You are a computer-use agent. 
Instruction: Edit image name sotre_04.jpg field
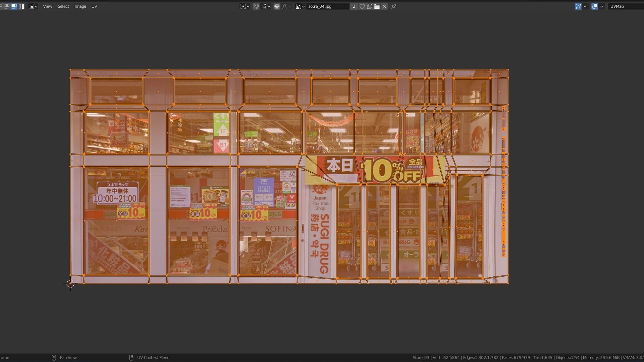(327, 6)
